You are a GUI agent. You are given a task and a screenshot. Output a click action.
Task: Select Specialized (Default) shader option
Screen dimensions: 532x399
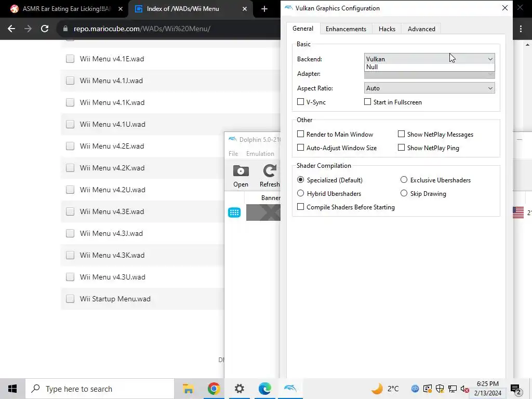tap(300, 180)
